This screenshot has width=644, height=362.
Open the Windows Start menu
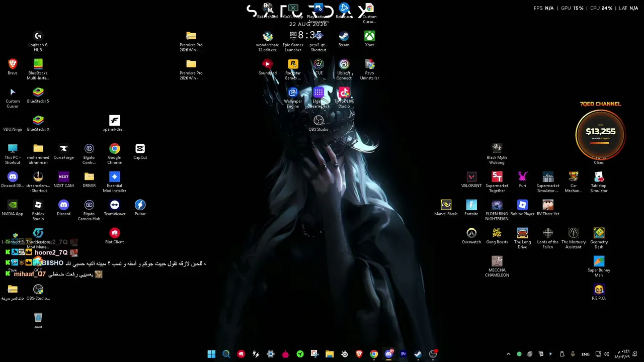(x=211, y=354)
